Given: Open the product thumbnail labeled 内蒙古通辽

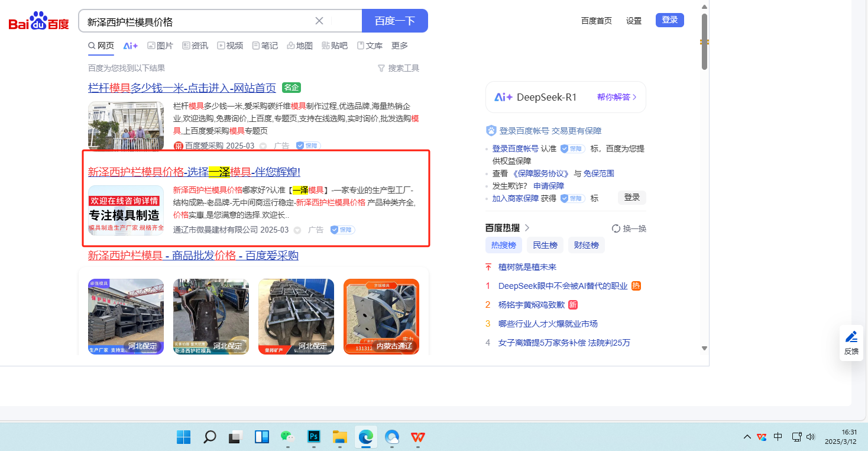Looking at the screenshot, I should click(x=381, y=317).
